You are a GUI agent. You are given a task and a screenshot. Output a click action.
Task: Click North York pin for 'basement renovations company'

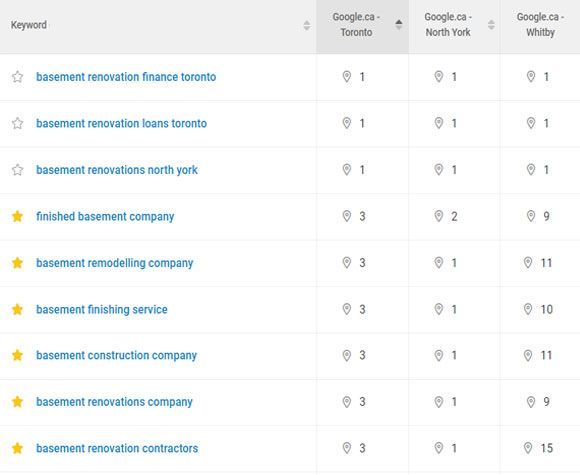click(x=439, y=402)
